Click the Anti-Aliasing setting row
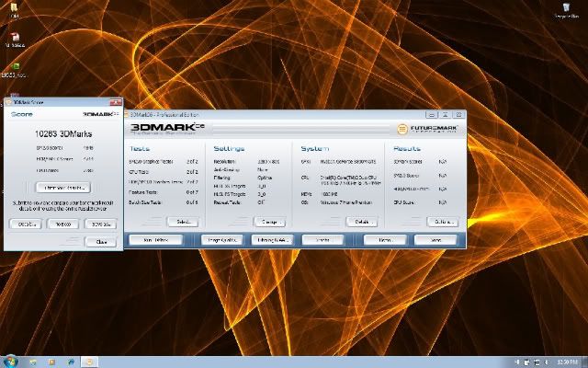588x368 pixels. coord(243,169)
